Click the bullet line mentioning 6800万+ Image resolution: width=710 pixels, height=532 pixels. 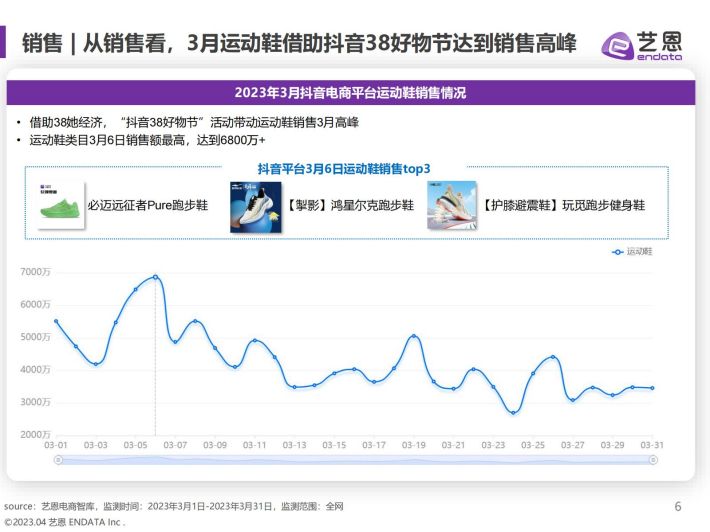click(x=147, y=140)
